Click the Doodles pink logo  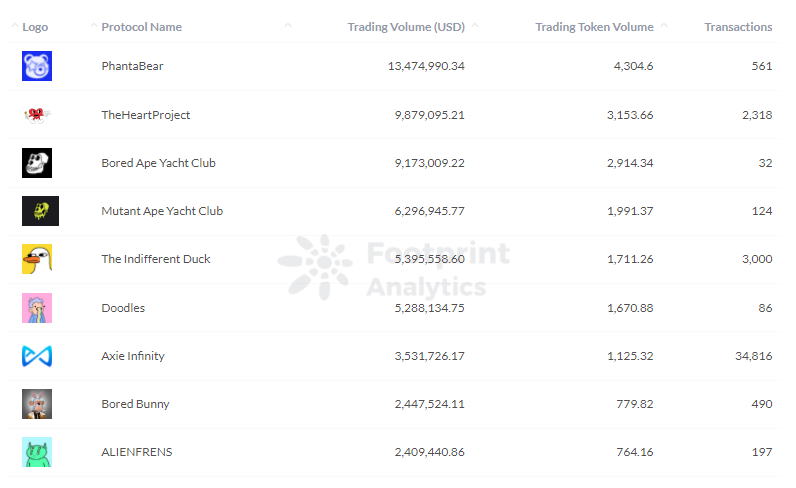(x=37, y=308)
